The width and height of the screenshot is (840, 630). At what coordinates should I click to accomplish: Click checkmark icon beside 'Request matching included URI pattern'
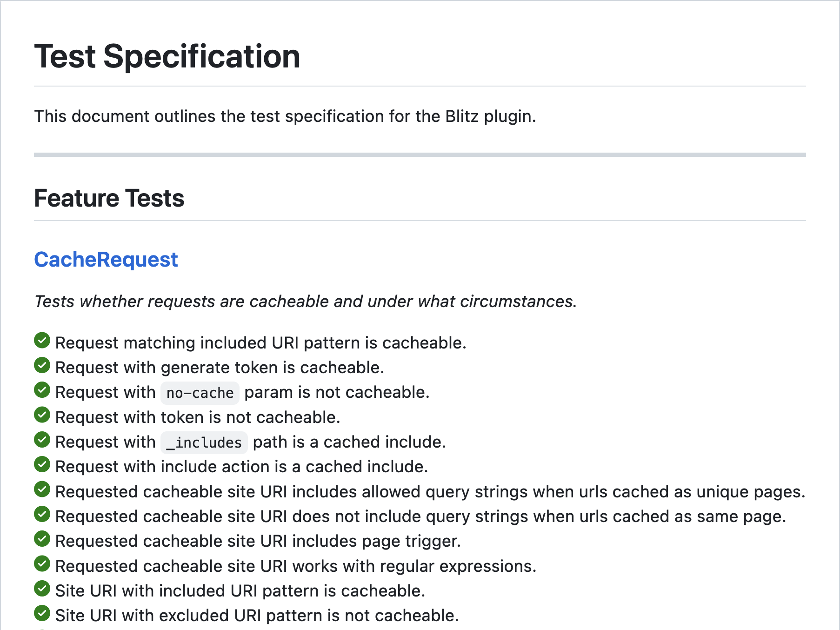pyautogui.click(x=42, y=341)
